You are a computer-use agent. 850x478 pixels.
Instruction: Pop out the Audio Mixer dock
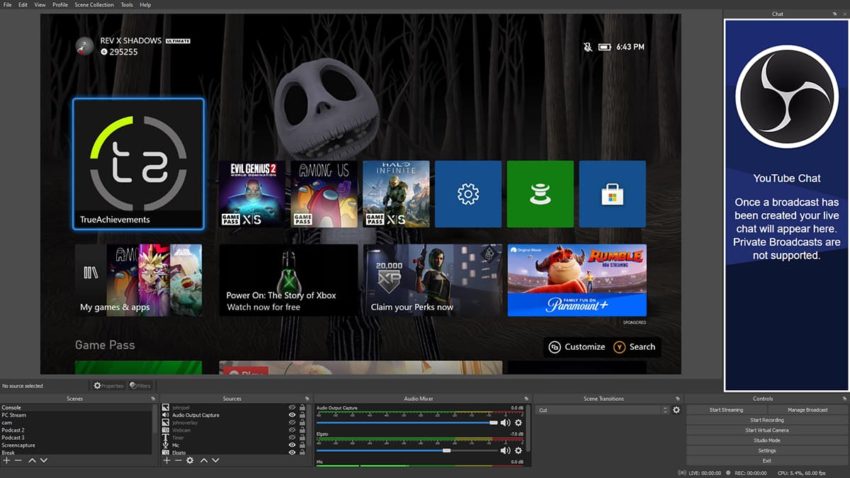click(x=526, y=399)
